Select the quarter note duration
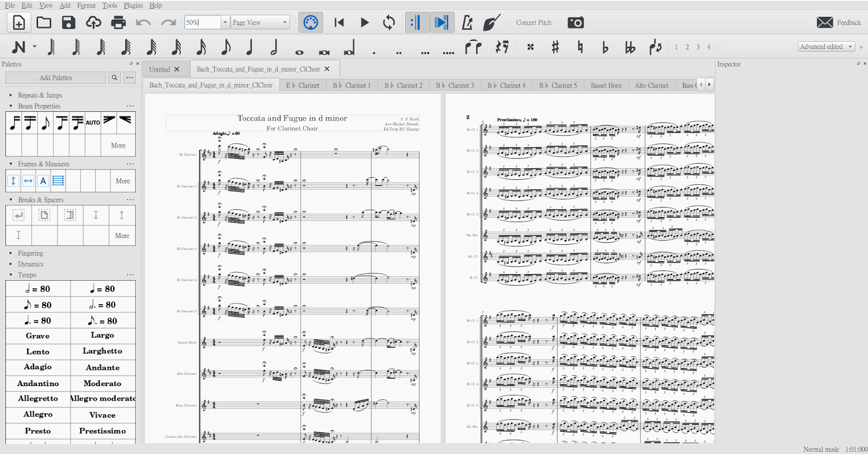 (x=250, y=47)
